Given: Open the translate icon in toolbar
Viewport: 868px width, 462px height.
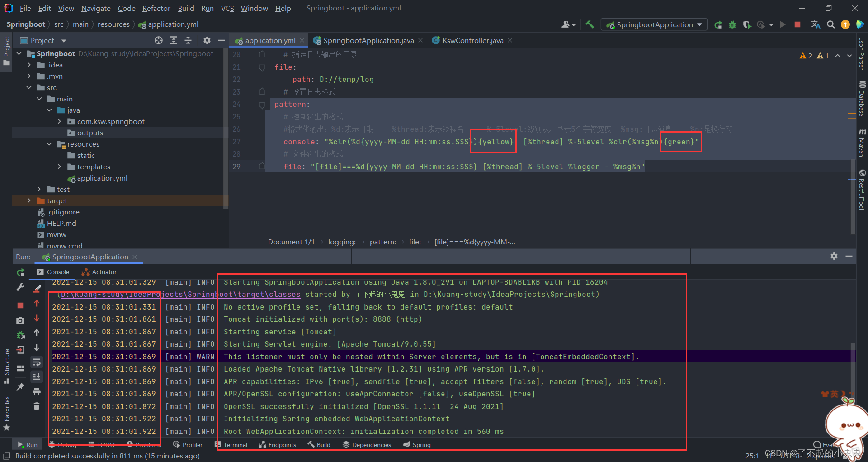Looking at the screenshot, I should coord(816,24).
